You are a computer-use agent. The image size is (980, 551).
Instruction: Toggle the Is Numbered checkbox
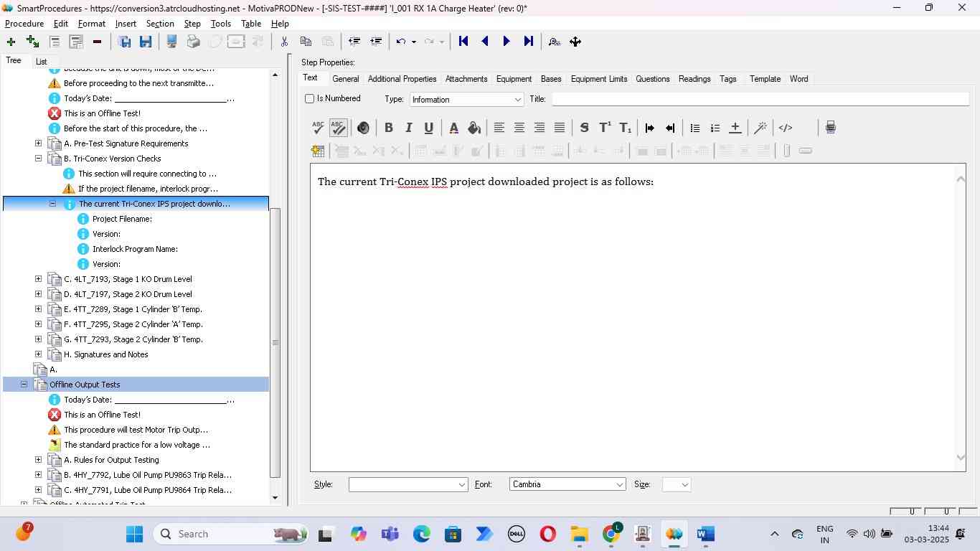pyautogui.click(x=310, y=98)
